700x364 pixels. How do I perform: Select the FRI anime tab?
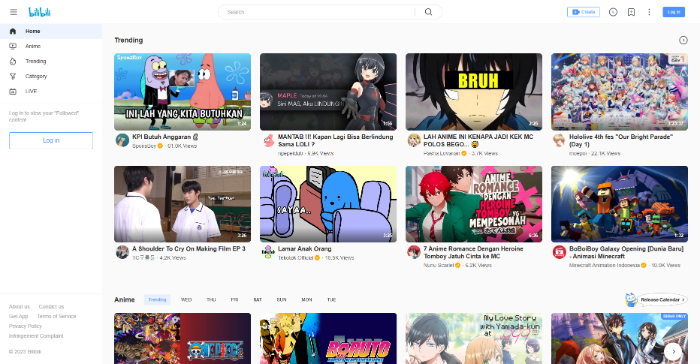pos(234,300)
